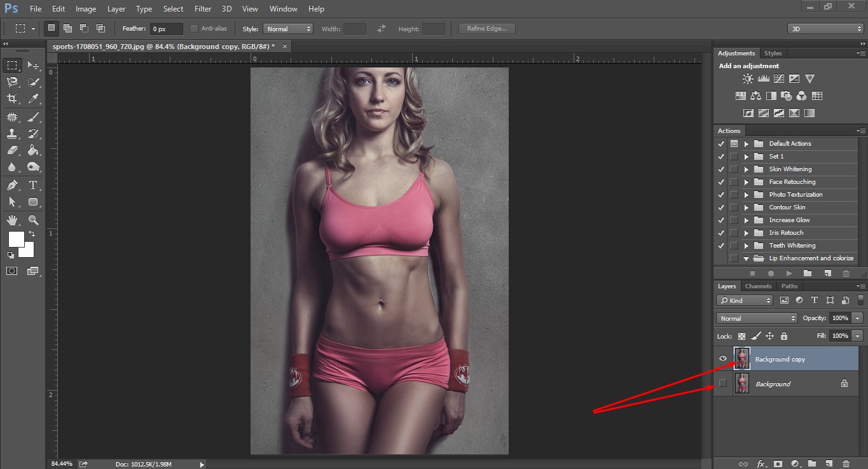Click the Refine Edge button
This screenshot has width=868, height=469.
tap(486, 29)
